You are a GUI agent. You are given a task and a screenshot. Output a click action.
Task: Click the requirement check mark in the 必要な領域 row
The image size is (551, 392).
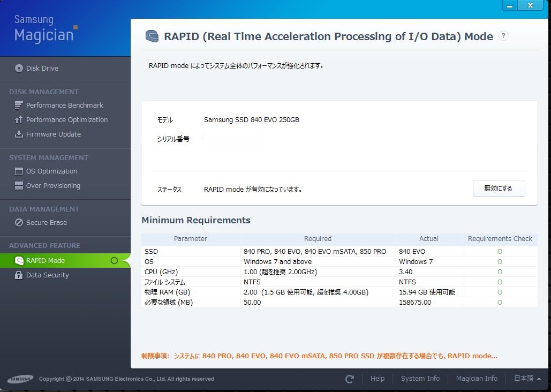click(500, 303)
